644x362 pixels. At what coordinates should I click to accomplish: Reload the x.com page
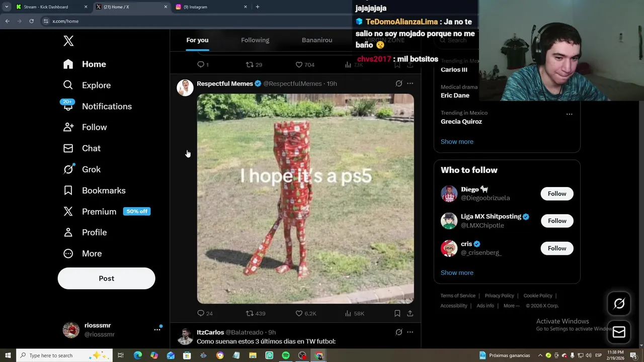(x=31, y=21)
